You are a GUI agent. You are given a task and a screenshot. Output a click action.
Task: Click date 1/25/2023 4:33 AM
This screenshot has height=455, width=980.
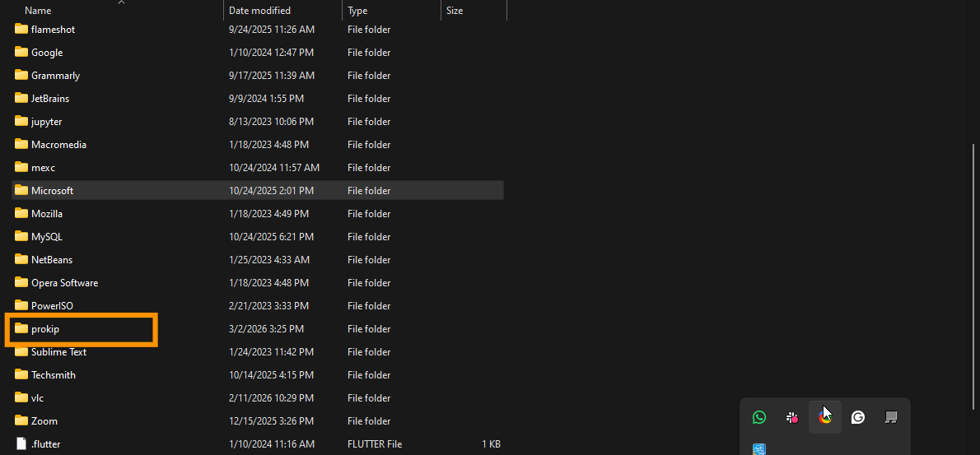point(269,260)
